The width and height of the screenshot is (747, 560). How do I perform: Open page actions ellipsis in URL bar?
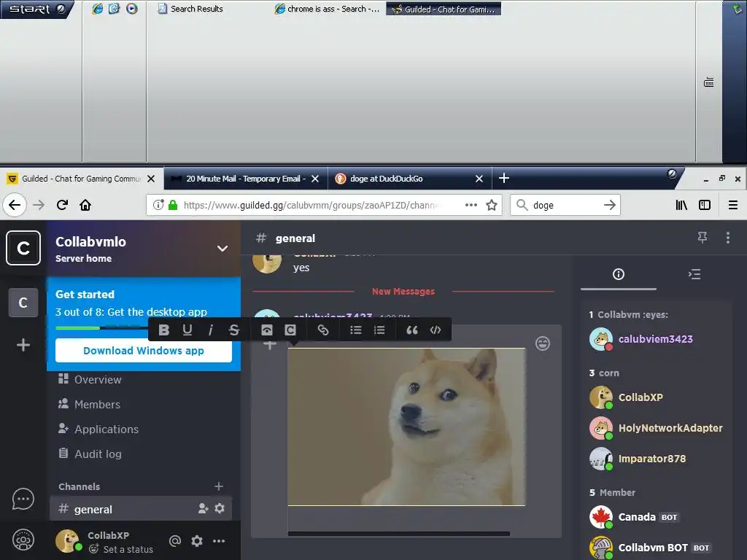pos(471,205)
